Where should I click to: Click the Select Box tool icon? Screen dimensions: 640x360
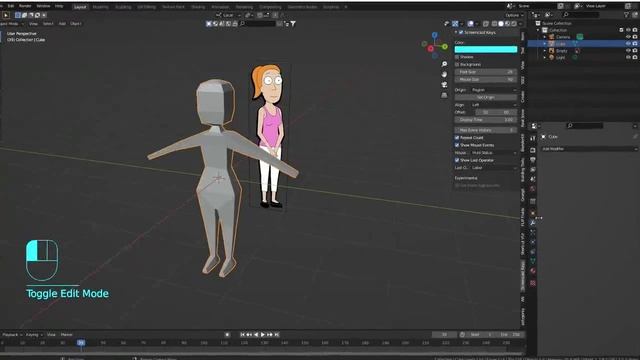[6, 15]
